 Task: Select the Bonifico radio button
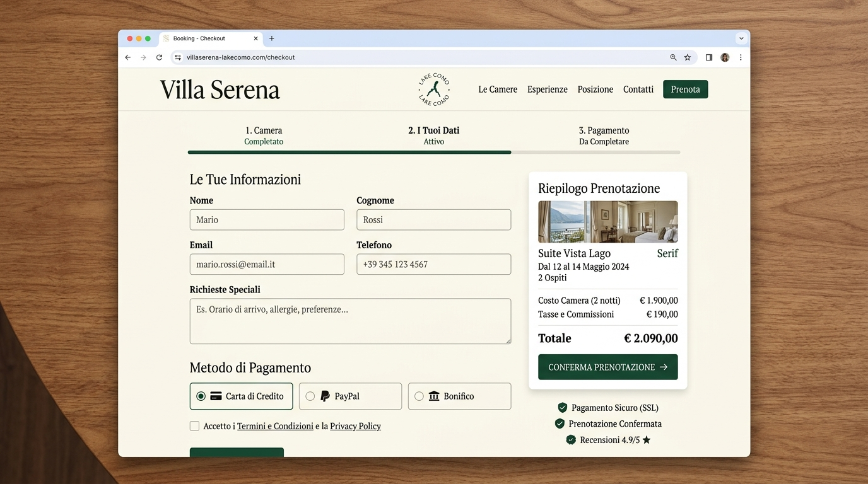pos(419,396)
